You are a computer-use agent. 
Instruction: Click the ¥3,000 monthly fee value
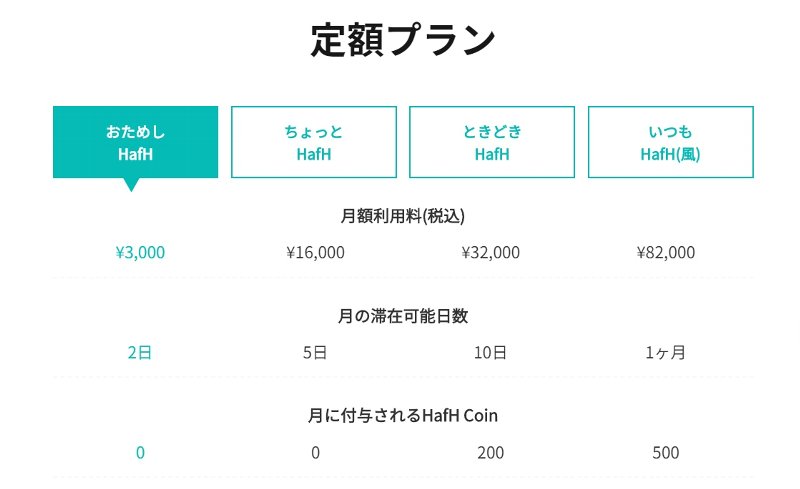coord(140,252)
